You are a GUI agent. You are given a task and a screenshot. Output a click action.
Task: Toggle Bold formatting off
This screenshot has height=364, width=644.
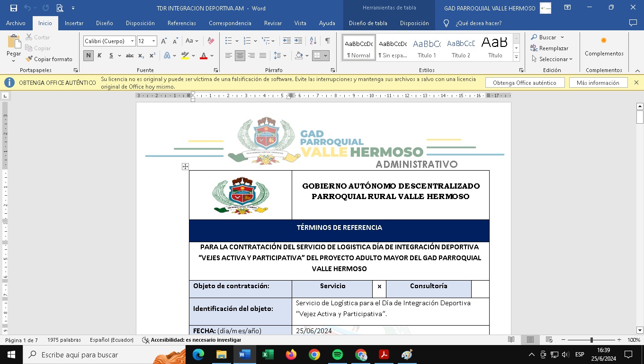pyautogui.click(x=88, y=55)
